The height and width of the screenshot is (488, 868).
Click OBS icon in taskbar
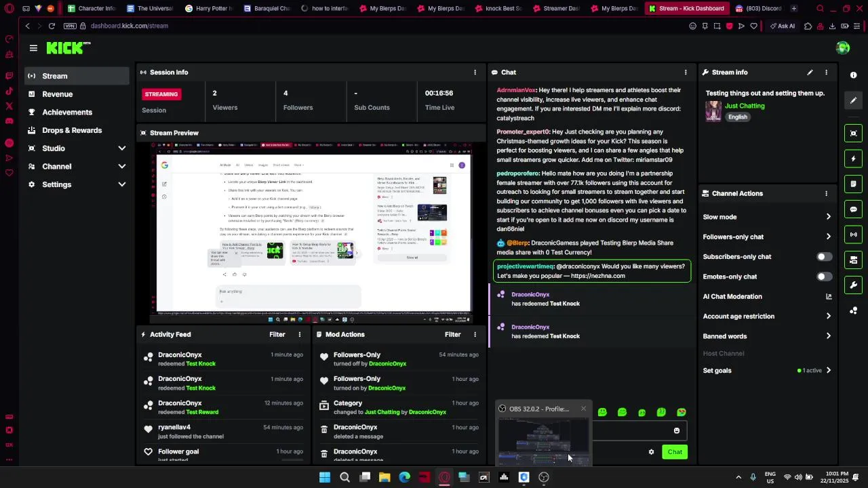coord(543,477)
